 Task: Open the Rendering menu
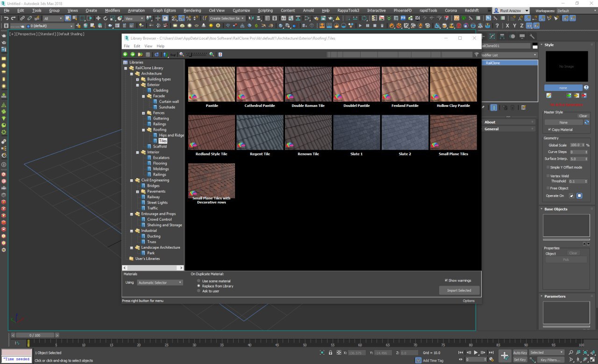tap(192, 10)
